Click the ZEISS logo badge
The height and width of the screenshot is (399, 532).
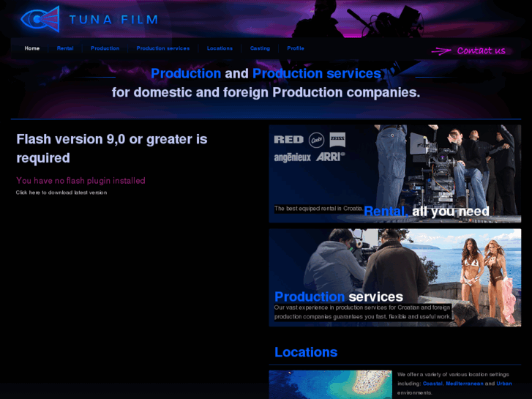point(337,140)
